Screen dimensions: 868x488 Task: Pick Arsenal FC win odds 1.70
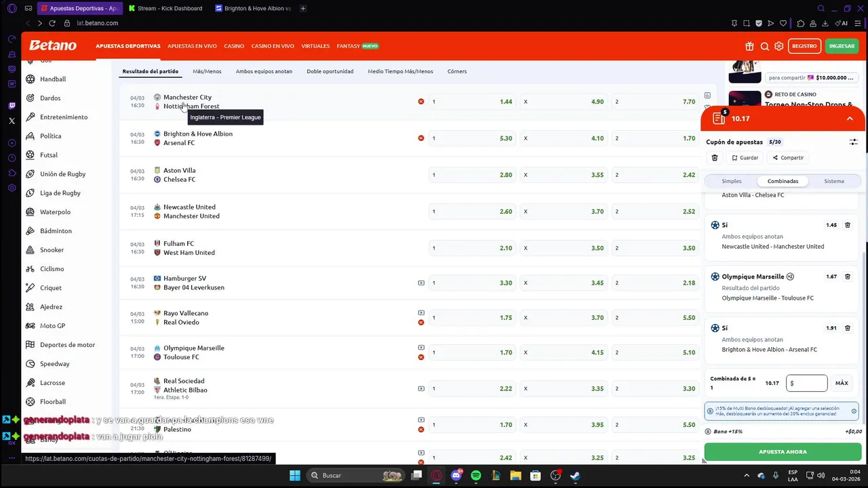point(654,138)
